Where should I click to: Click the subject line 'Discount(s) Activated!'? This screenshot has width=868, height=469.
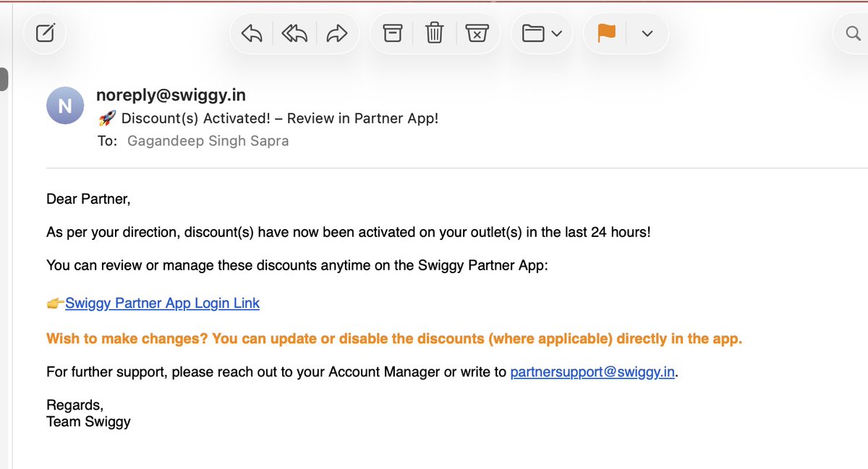click(268, 119)
